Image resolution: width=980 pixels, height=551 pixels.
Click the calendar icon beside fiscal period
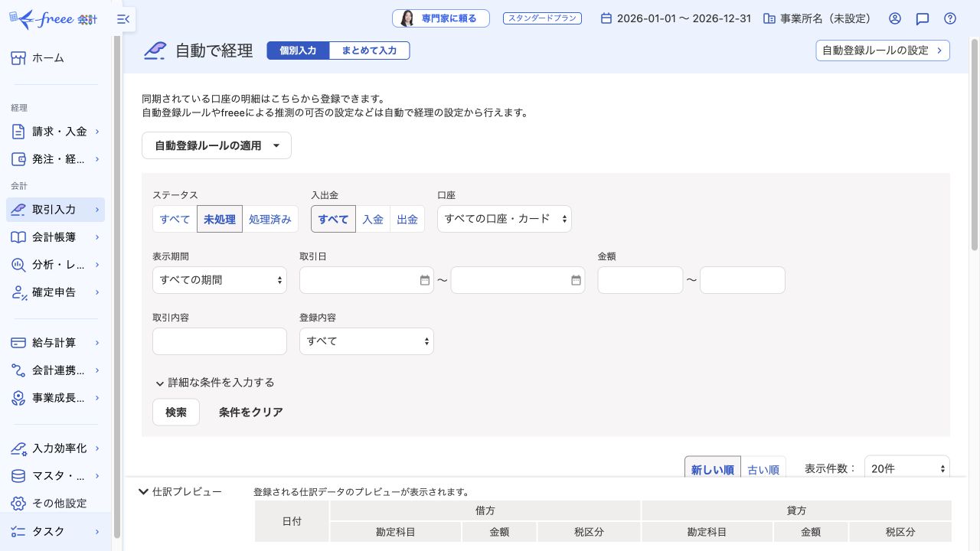coord(606,18)
